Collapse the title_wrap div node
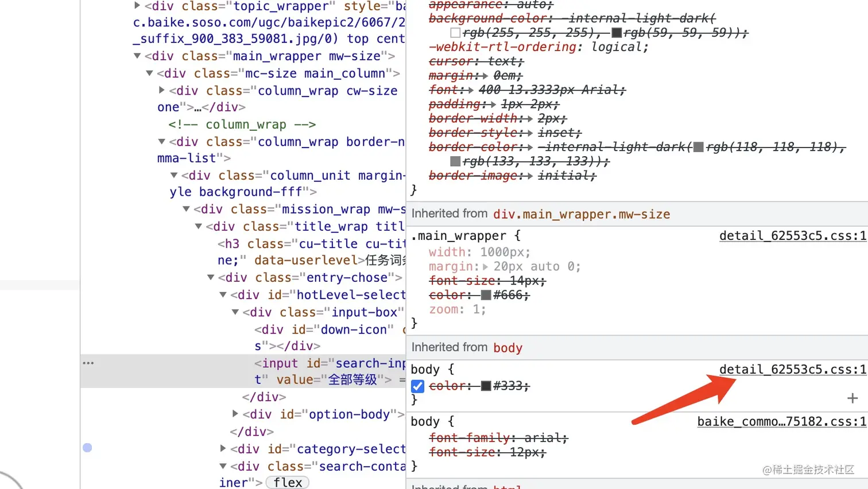 199,226
